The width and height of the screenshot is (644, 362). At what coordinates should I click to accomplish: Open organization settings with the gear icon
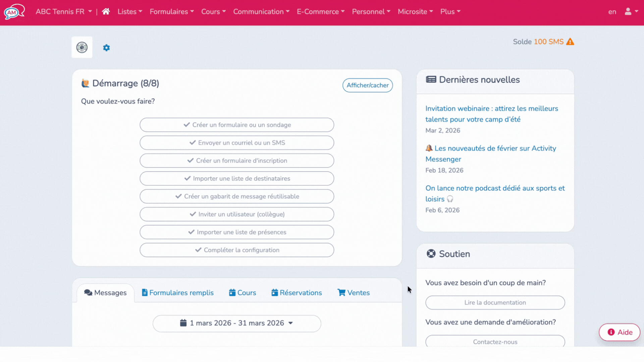coord(107,48)
